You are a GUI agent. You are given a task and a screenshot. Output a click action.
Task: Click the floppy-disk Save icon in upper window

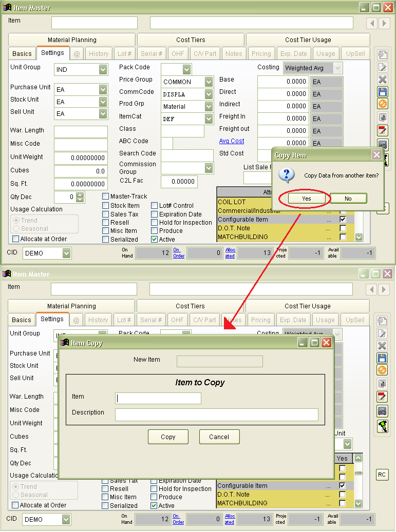[382, 92]
